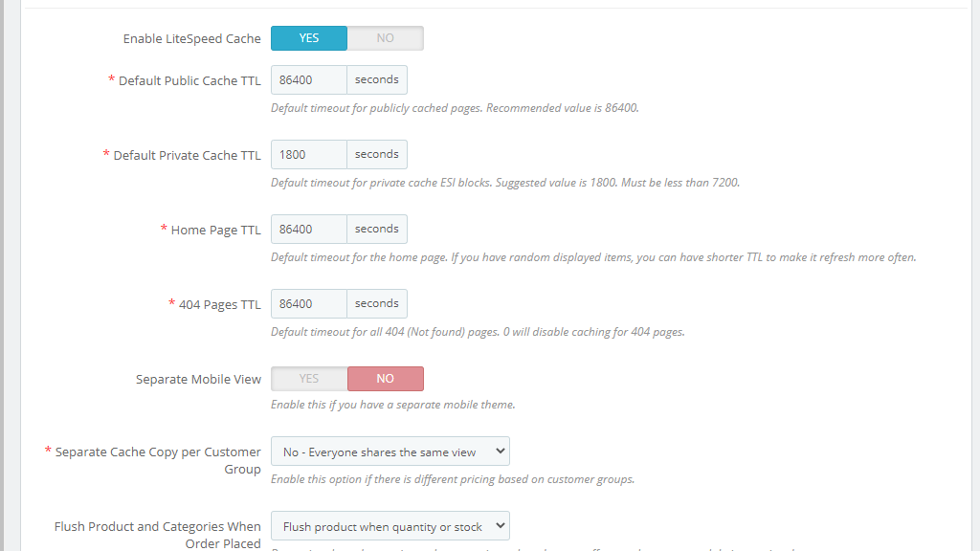Focus the Home Page TTL field
This screenshot has width=980, height=551.
309,230
